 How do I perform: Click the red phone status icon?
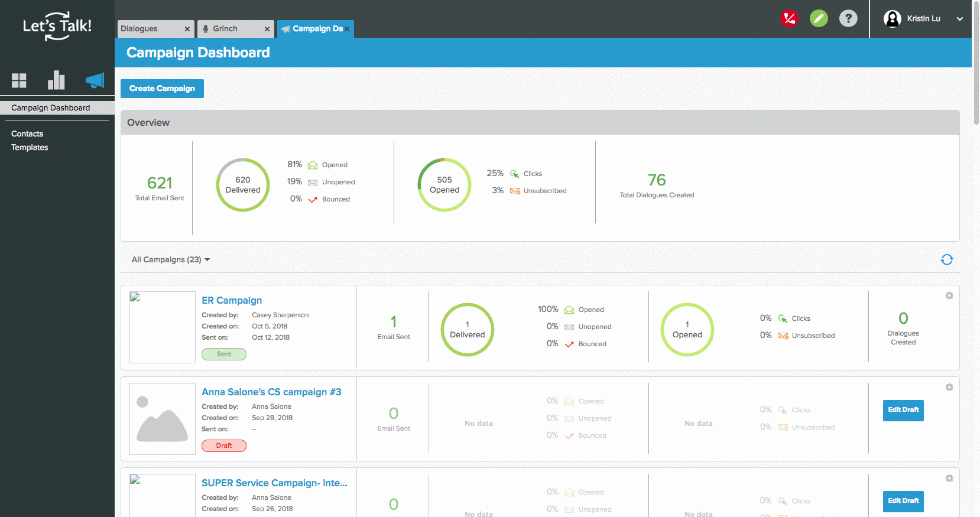pos(789,19)
